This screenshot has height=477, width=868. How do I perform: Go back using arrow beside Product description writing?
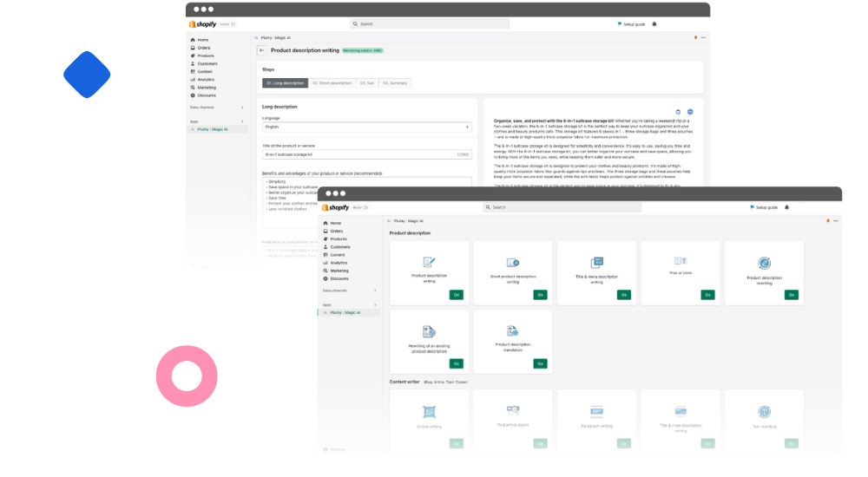click(262, 50)
